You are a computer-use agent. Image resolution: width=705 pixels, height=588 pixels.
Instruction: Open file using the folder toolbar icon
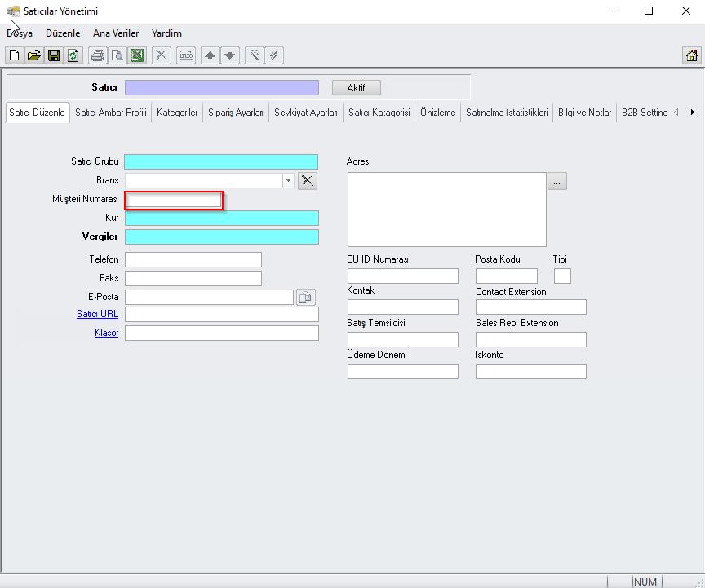[33, 55]
